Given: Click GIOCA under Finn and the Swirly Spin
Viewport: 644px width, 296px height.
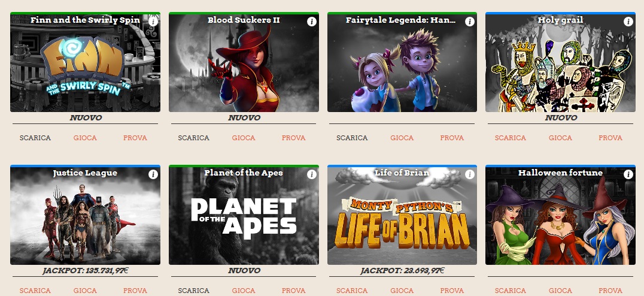Looking at the screenshot, I should click(x=85, y=138).
